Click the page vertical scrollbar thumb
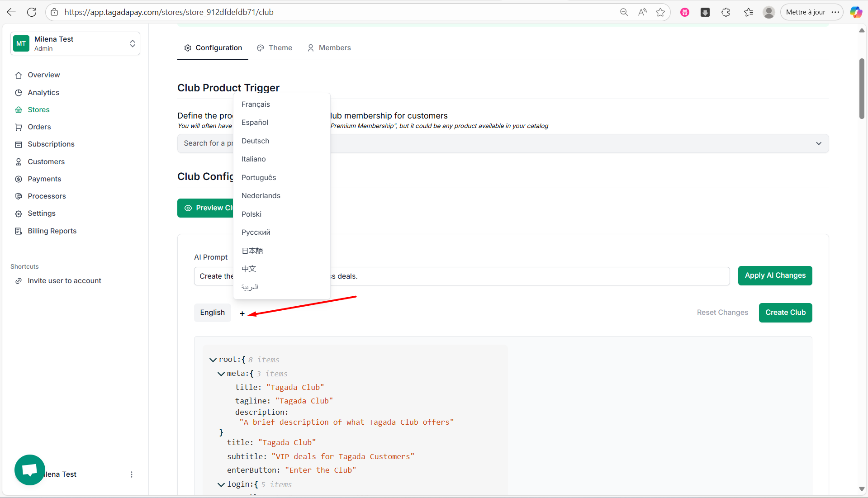Screen dimensions: 868x498 coord(862,89)
